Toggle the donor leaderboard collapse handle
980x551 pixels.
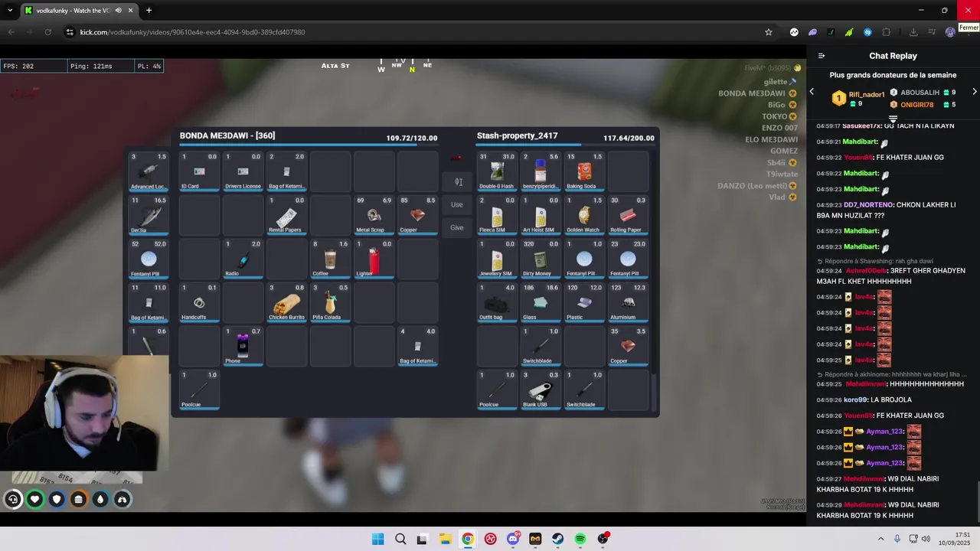coord(893,119)
